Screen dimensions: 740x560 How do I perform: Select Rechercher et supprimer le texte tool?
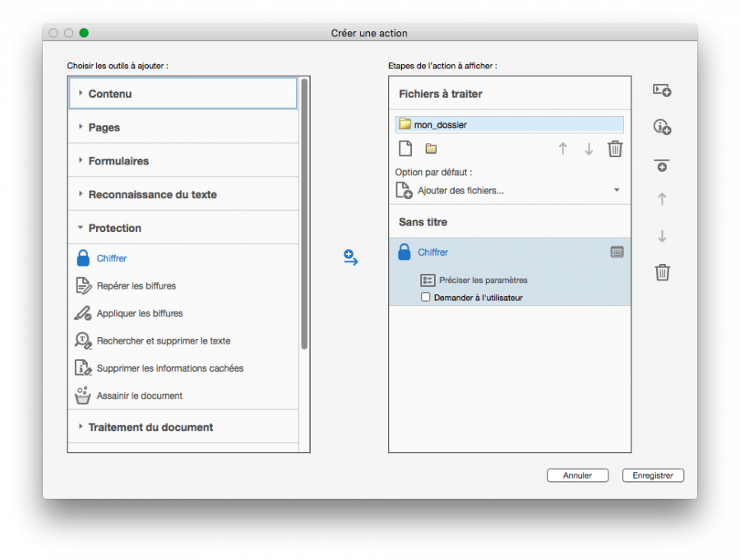[163, 340]
